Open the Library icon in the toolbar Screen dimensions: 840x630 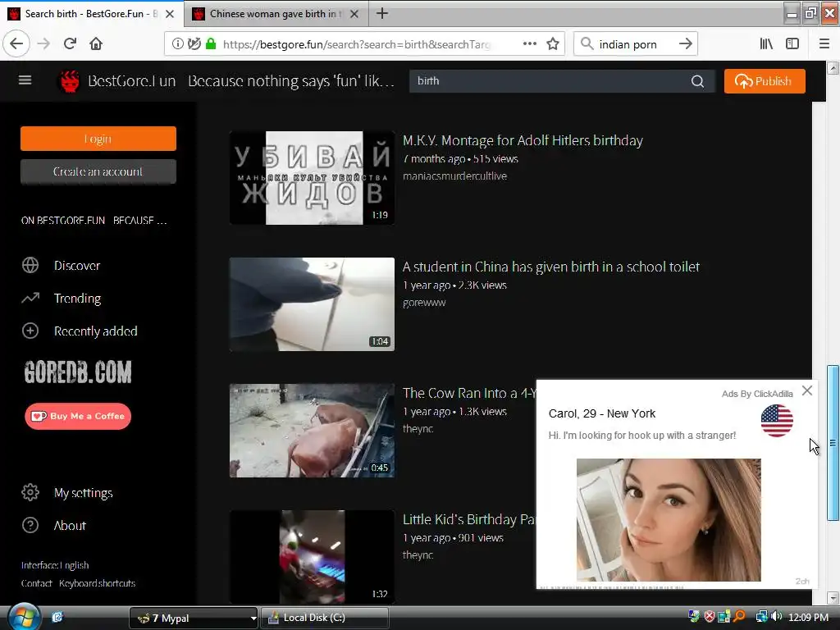coord(766,44)
